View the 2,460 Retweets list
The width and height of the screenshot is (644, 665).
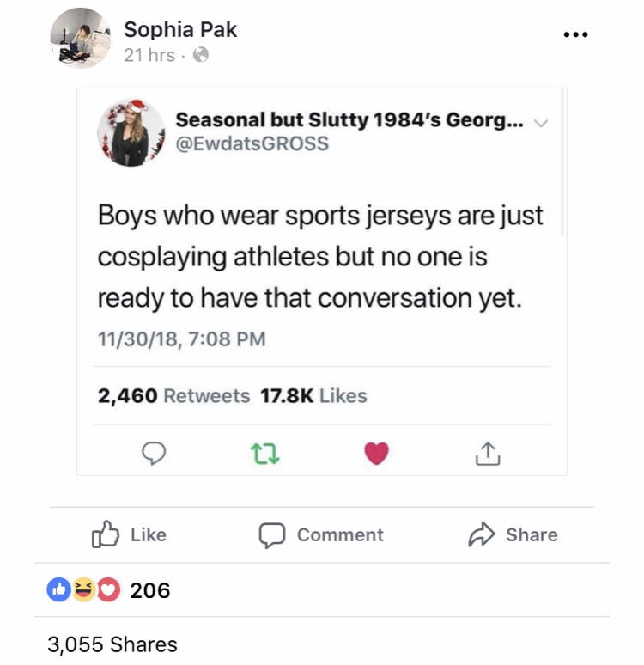pyautogui.click(x=174, y=396)
